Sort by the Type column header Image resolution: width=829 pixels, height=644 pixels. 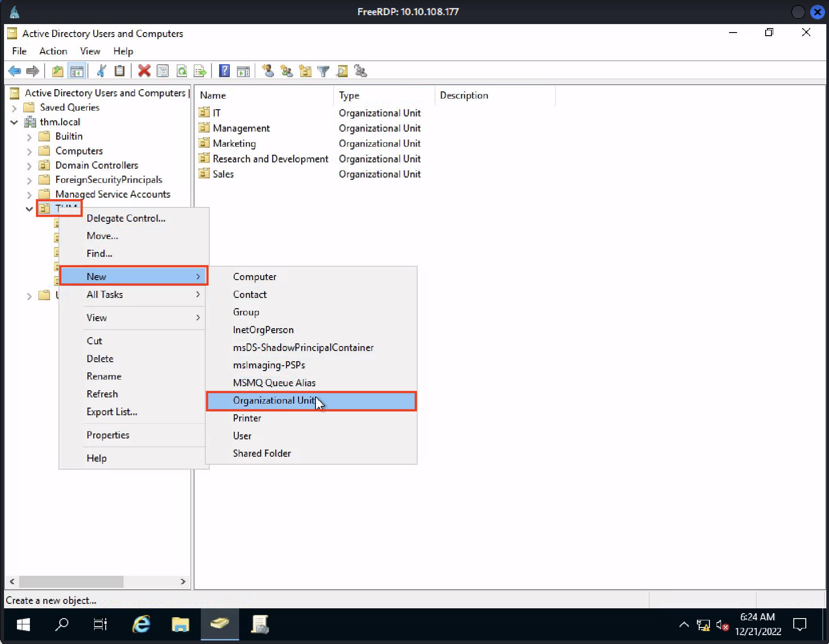click(385, 95)
